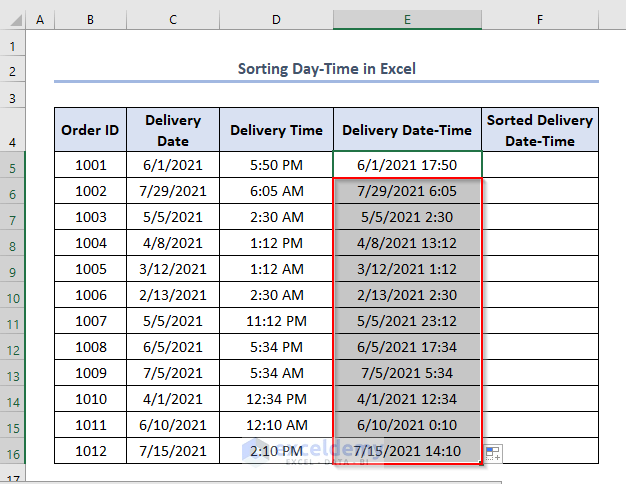Select the 11:12 PM delivery time cell
Viewport: 626px width, 484px height.
click(276, 321)
